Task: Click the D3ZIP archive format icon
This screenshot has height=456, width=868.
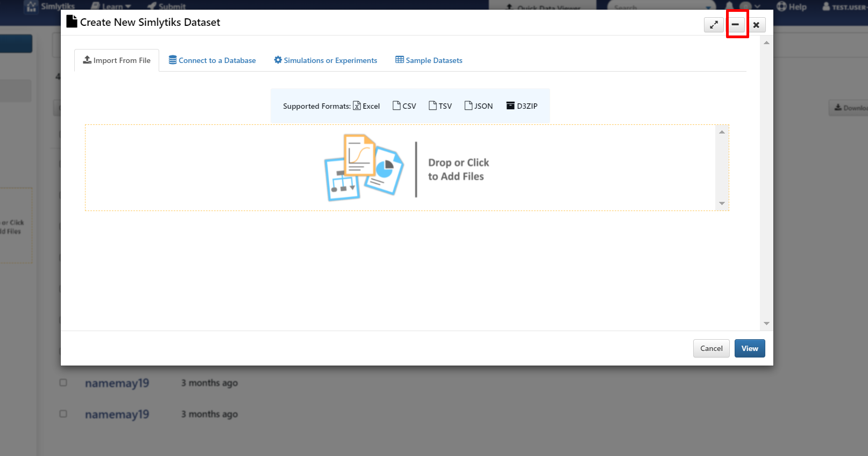Action: (x=510, y=106)
